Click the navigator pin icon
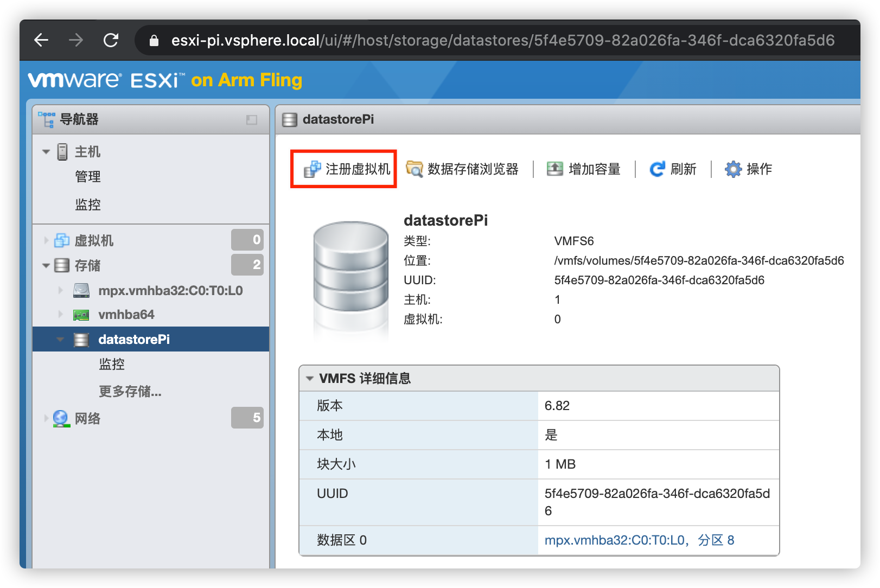Viewport: 880px width, 588px height. point(251,119)
